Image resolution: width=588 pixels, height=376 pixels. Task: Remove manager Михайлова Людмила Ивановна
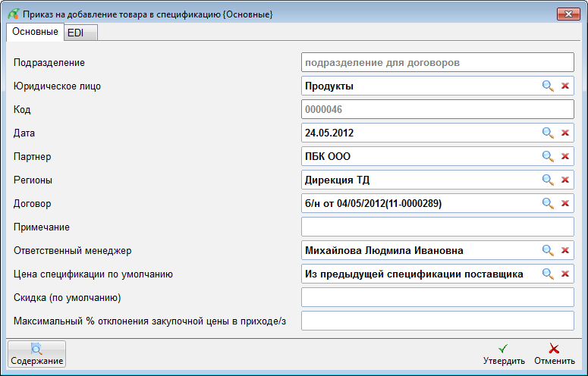[x=564, y=250]
